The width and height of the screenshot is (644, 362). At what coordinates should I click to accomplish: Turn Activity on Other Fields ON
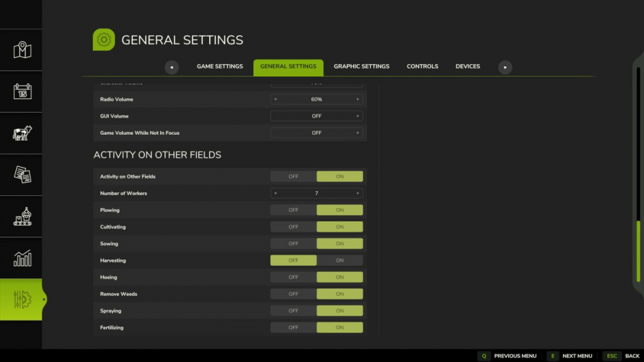pos(340,177)
